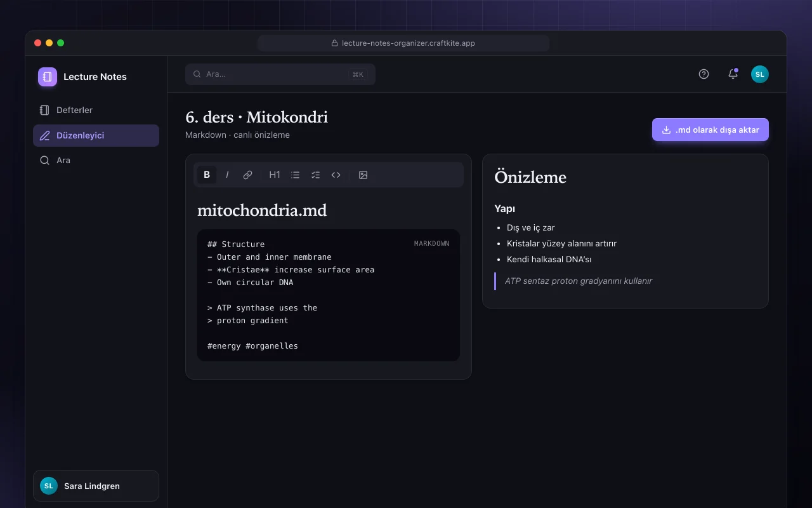Open Sara Lindgren profile card
Screen dimensions: 812x508
tap(96, 486)
